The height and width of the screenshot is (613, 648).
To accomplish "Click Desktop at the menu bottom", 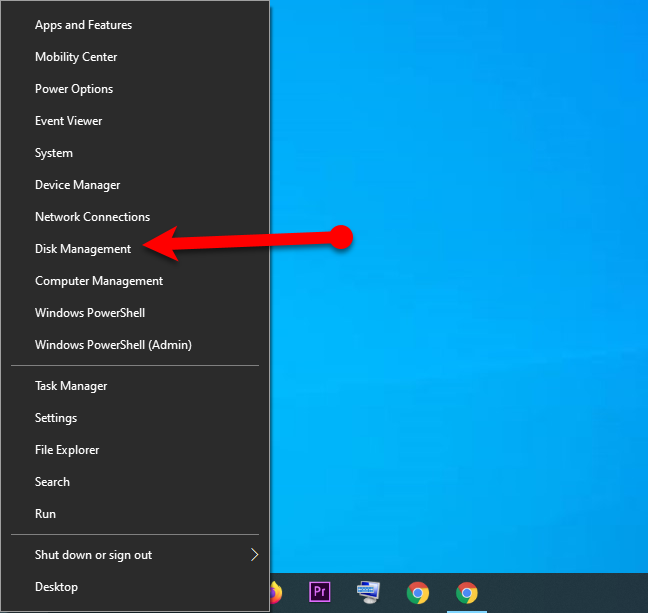I will click(x=56, y=587).
